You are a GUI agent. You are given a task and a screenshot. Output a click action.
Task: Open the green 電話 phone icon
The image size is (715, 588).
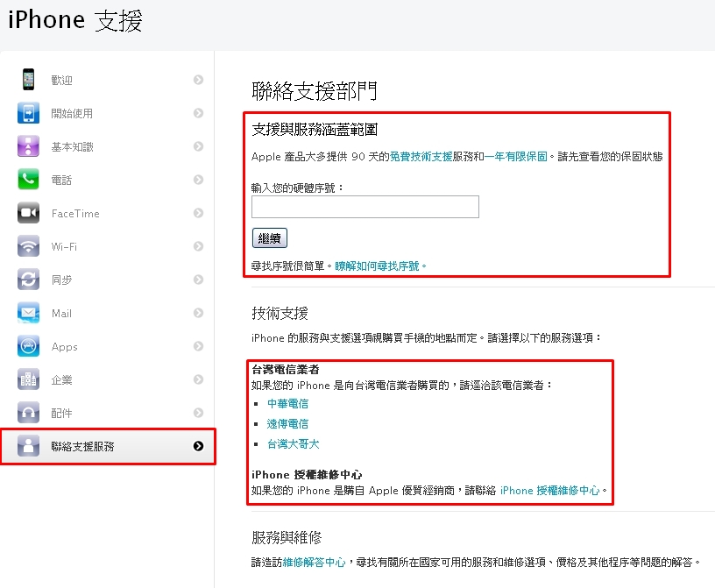[28, 180]
